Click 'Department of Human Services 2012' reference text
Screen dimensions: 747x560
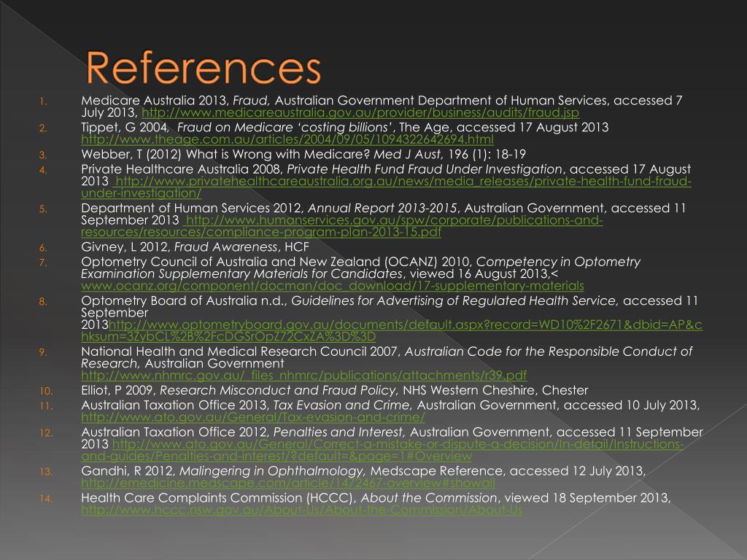[x=192, y=208]
